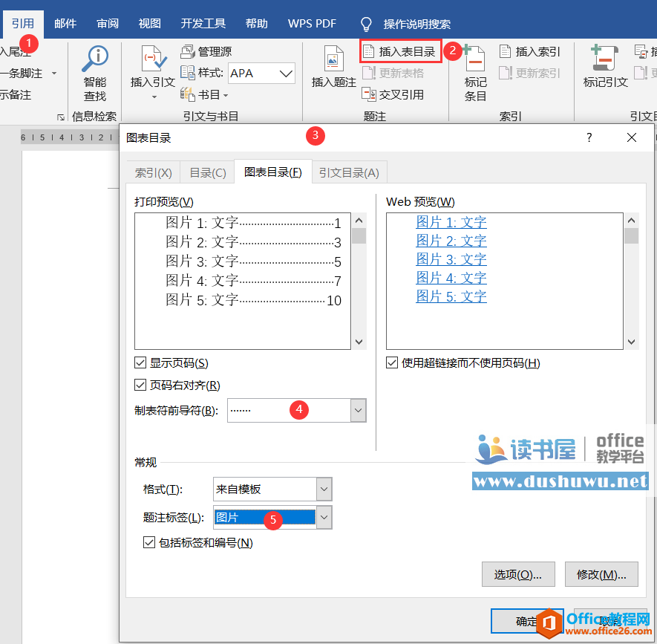This screenshot has height=644, width=657.
Task: Close the 图表目录 dialog
Action: tap(632, 137)
